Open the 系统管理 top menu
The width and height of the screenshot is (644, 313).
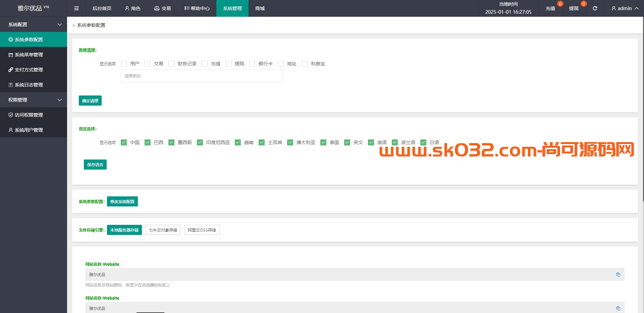[232, 8]
